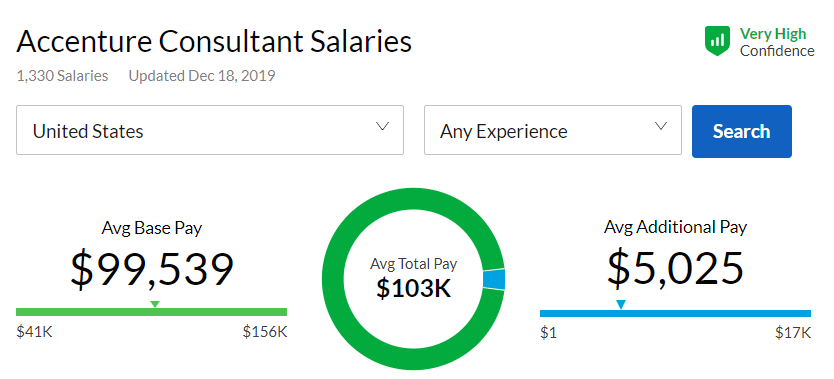Screen dimensions: 834x379
Task: Click the Updated Dec 18, 2019 text
Action: point(202,76)
